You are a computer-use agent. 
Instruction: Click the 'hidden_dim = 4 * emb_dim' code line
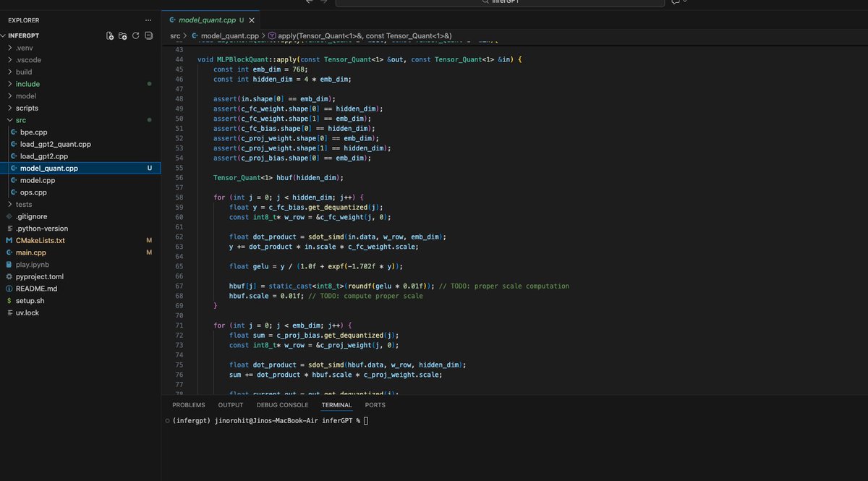coord(282,79)
